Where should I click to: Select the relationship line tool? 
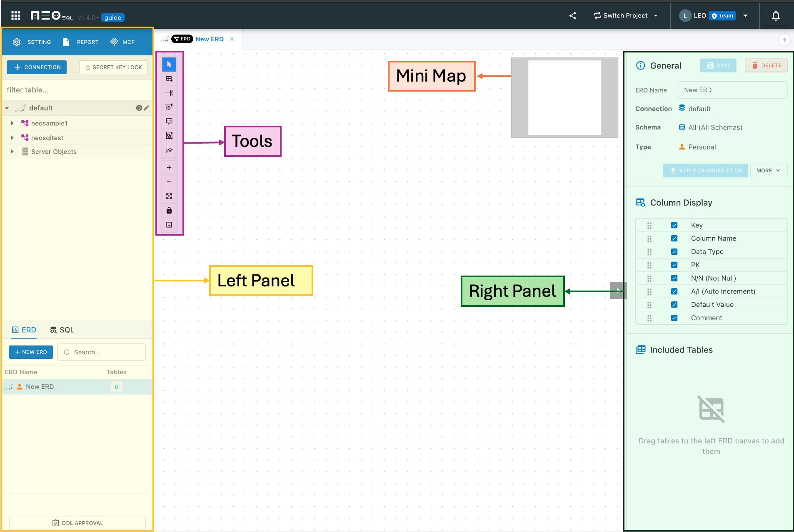pyautogui.click(x=169, y=93)
